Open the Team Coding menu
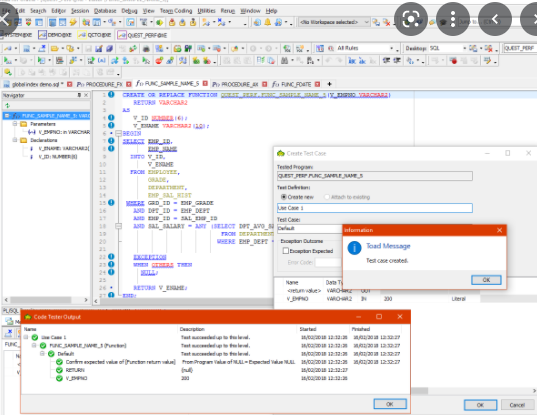 point(176,11)
